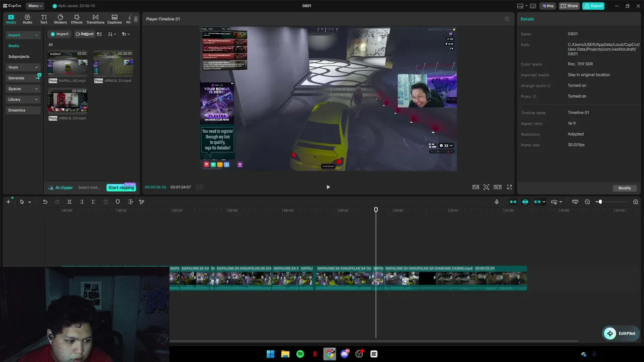Delete left of playhead
644x362 pixels.
click(82, 202)
